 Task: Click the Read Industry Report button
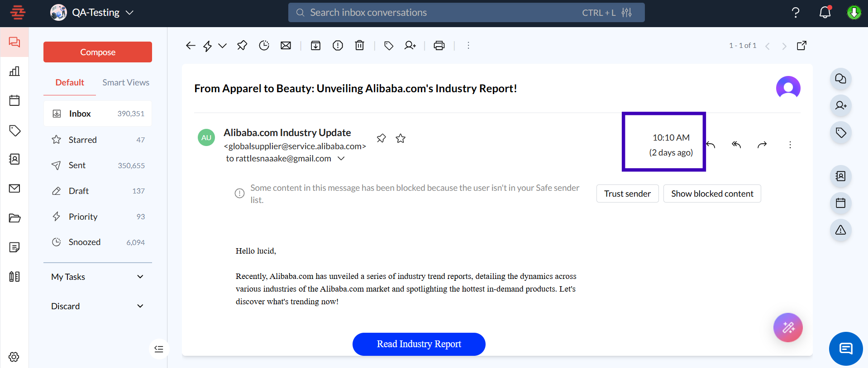(419, 344)
